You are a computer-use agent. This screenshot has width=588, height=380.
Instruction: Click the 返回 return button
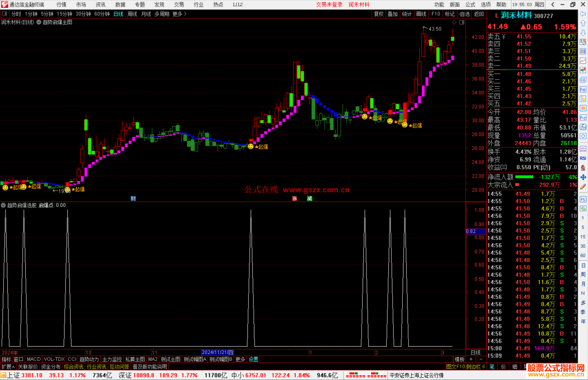coord(479,14)
